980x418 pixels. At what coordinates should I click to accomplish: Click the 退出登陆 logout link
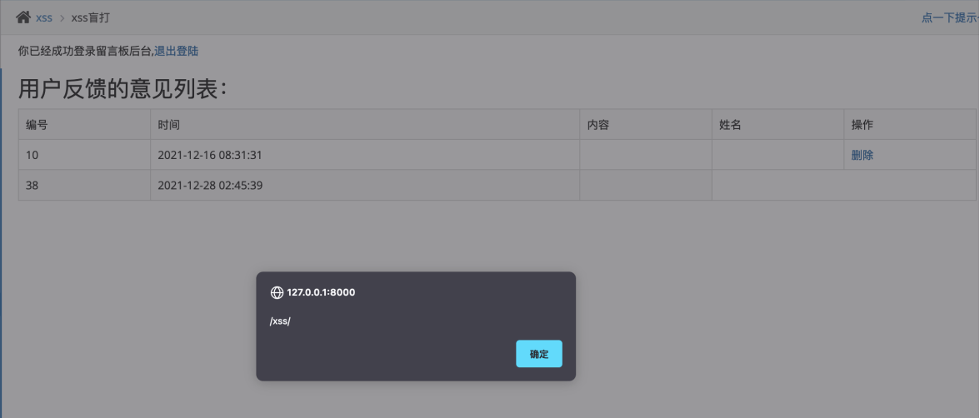pyautogui.click(x=177, y=52)
